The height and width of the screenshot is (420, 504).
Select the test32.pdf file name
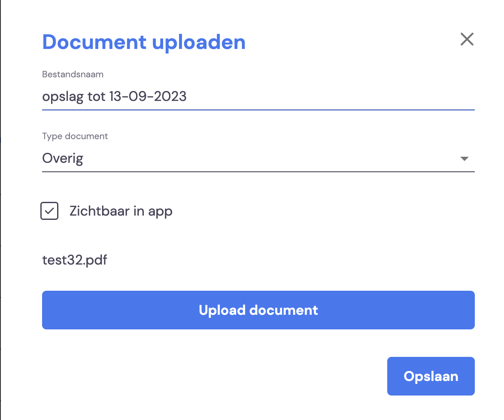(75, 260)
